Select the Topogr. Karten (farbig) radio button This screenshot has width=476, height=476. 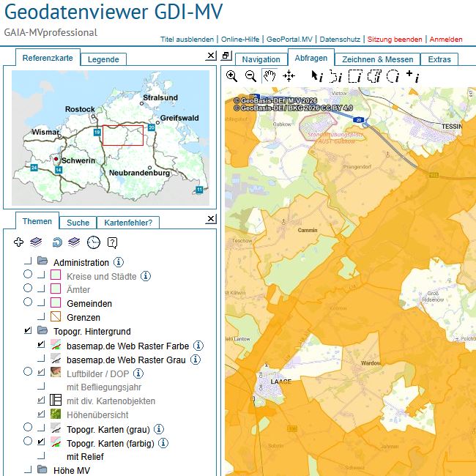coord(28,441)
